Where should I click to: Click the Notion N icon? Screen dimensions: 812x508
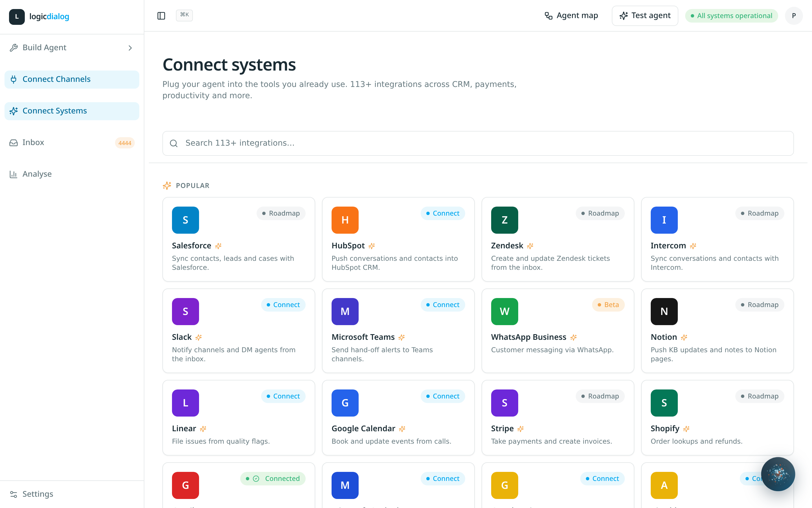point(664,312)
